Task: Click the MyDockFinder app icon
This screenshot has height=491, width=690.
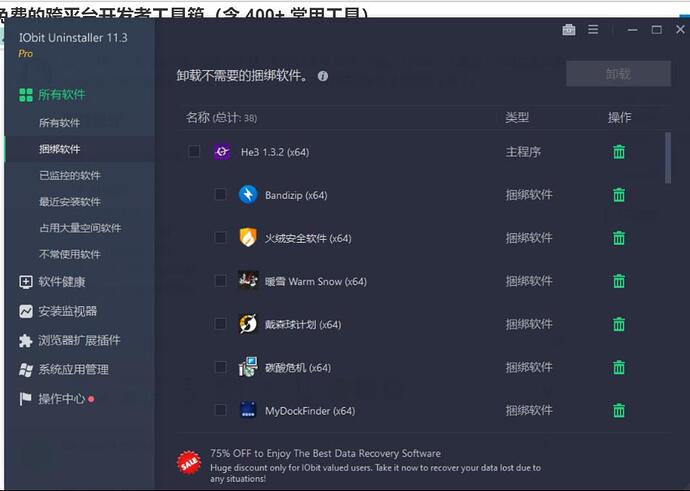Action: [x=248, y=410]
